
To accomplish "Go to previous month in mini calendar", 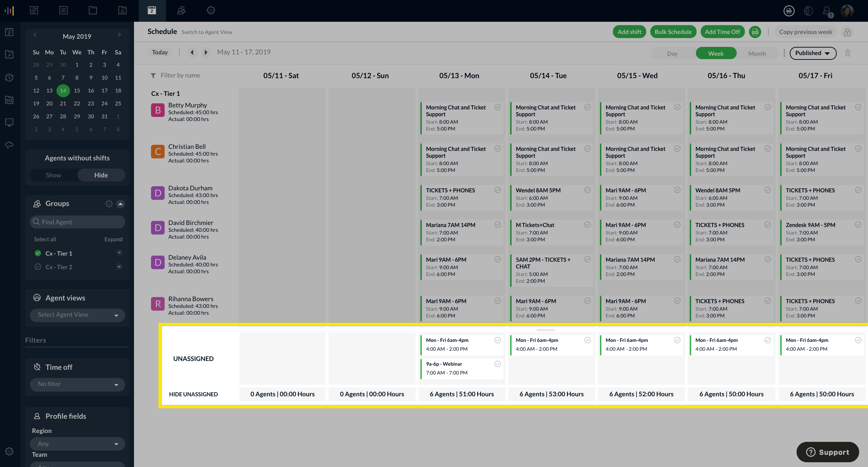I will coord(34,35).
